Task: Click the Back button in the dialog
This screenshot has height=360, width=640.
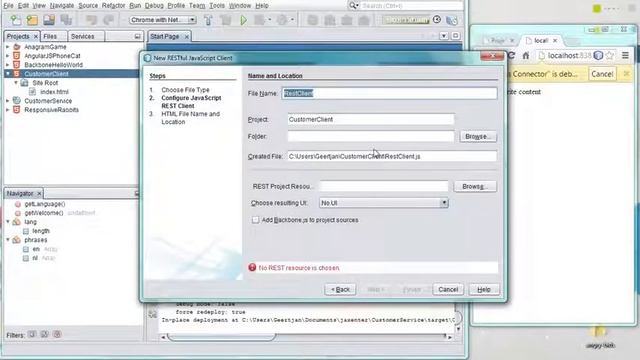Action: click(x=340, y=289)
